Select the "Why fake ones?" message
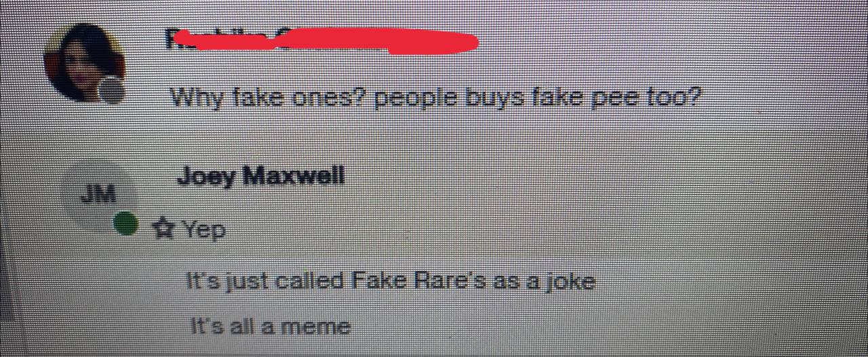The width and height of the screenshot is (868, 357). [x=435, y=98]
